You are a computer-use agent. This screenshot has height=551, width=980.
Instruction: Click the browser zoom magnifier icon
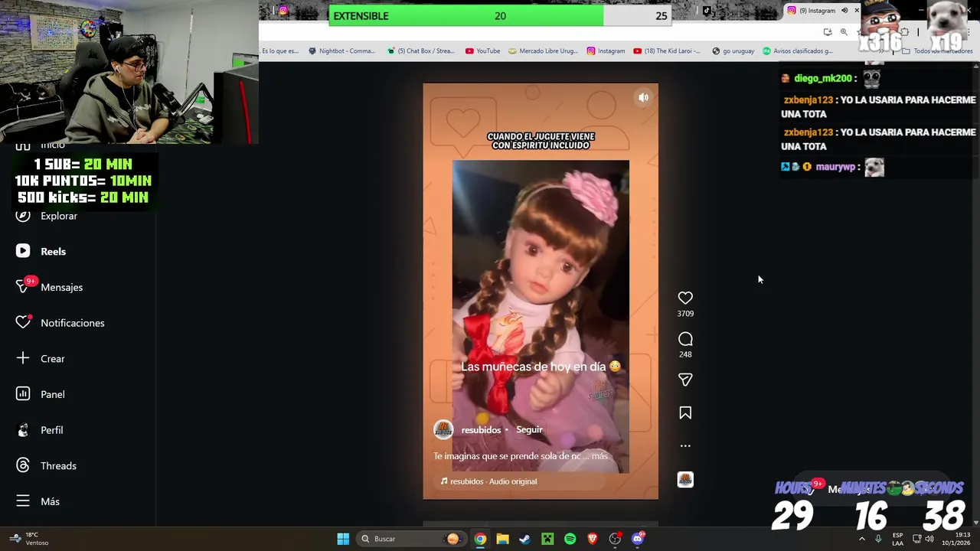[x=844, y=32]
